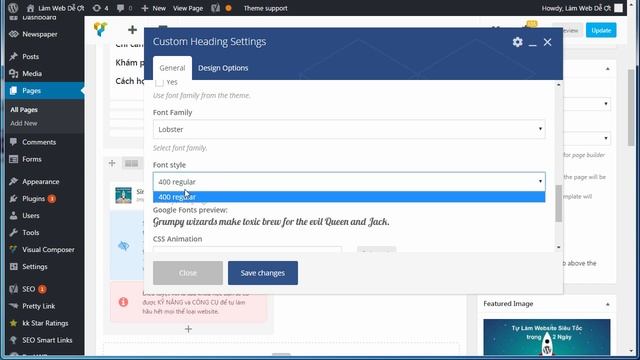Image resolution: width=640 pixels, height=360 pixels.
Task: Collapse the top right sidebar panel
Action: click(607, 69)
